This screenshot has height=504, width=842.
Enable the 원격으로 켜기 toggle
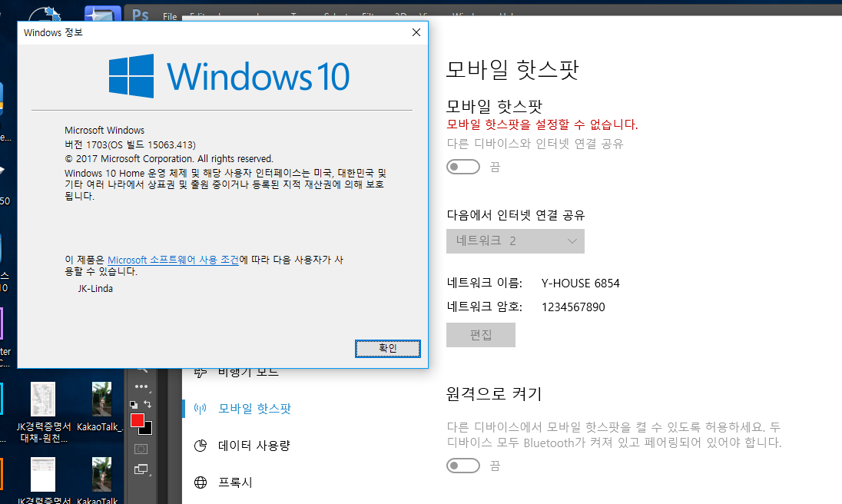click(463, 466)
